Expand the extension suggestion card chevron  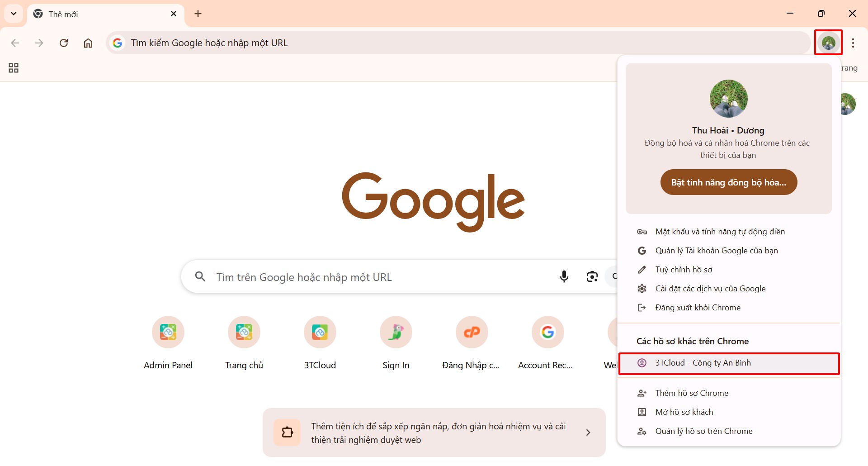pos(588,433)
